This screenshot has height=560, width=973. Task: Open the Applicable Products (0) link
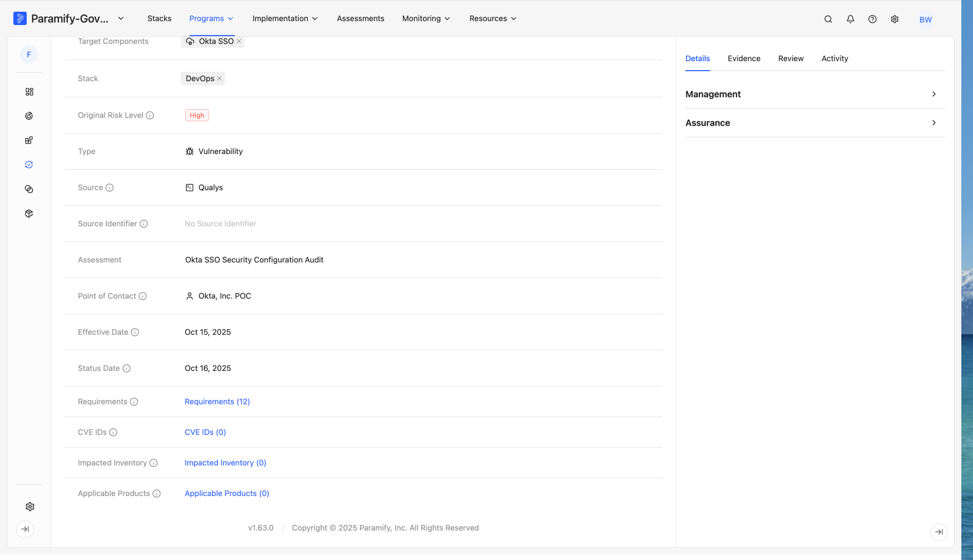[227, 493]
